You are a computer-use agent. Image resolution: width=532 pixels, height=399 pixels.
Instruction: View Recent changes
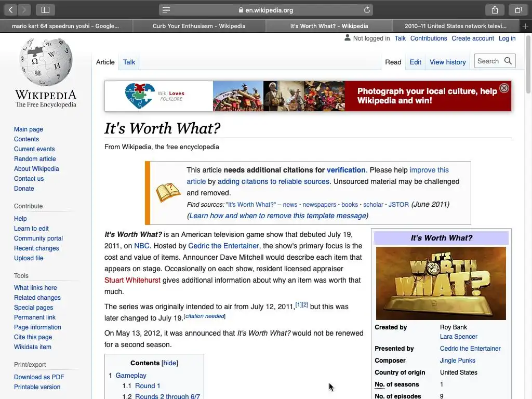coord(36,248)
